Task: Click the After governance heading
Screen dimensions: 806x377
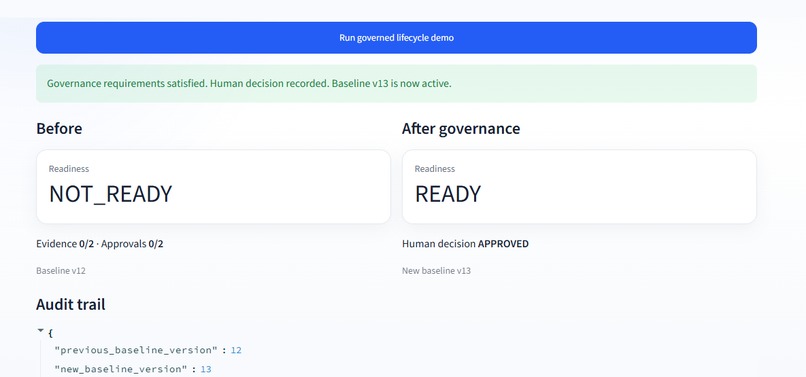Action: coord(461,129)
